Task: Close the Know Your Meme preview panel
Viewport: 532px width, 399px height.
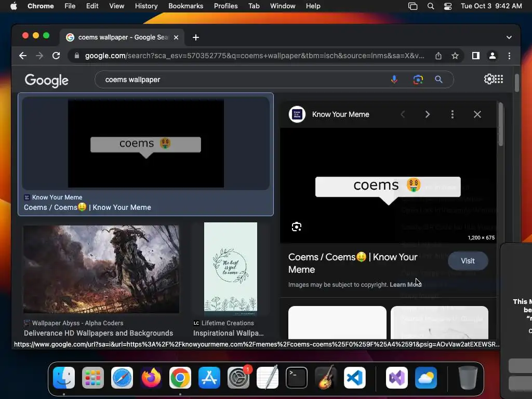Action: coord(477,115)
